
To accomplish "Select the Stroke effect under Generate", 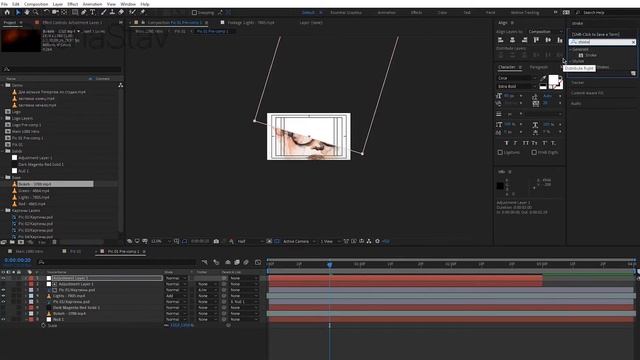I will (591, 55).
